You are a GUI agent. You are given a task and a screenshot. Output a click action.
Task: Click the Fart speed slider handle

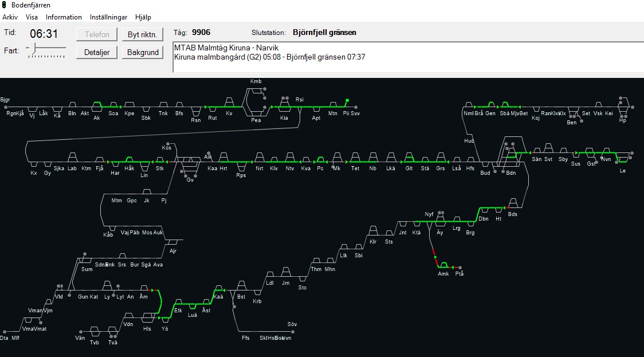click(x=34, y=48)
